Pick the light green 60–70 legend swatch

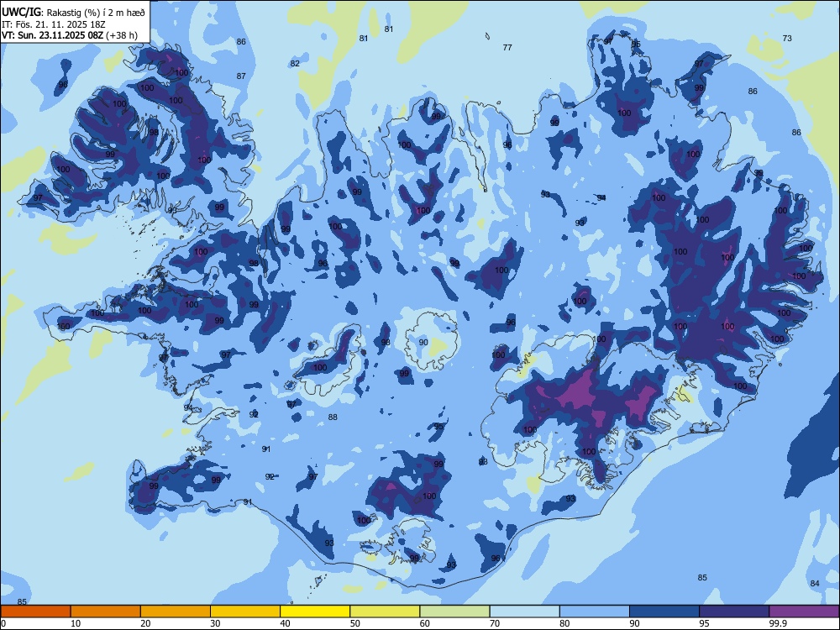pyautogui.click(x=454, y=612)
